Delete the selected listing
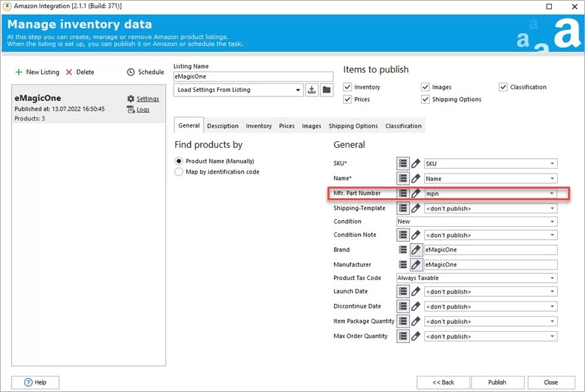 [80, 72]
